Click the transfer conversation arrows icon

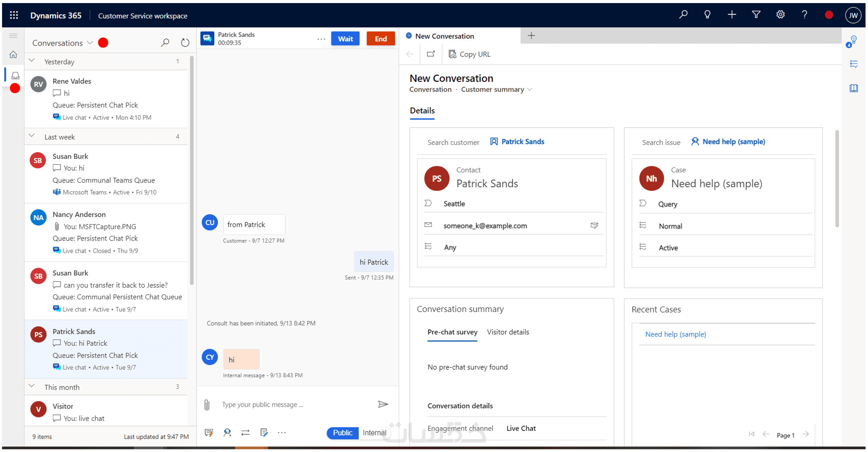point(245,432)
